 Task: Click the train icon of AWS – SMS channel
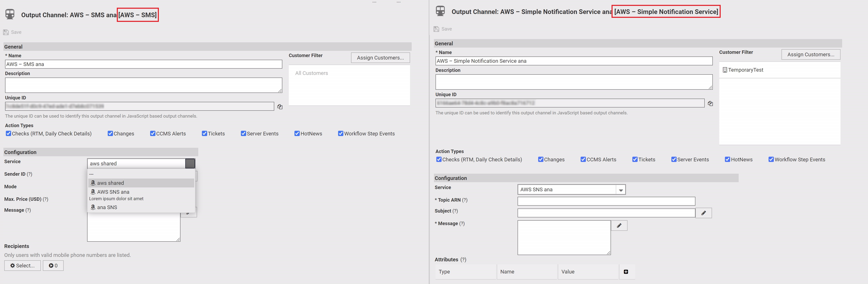point(10,14)
